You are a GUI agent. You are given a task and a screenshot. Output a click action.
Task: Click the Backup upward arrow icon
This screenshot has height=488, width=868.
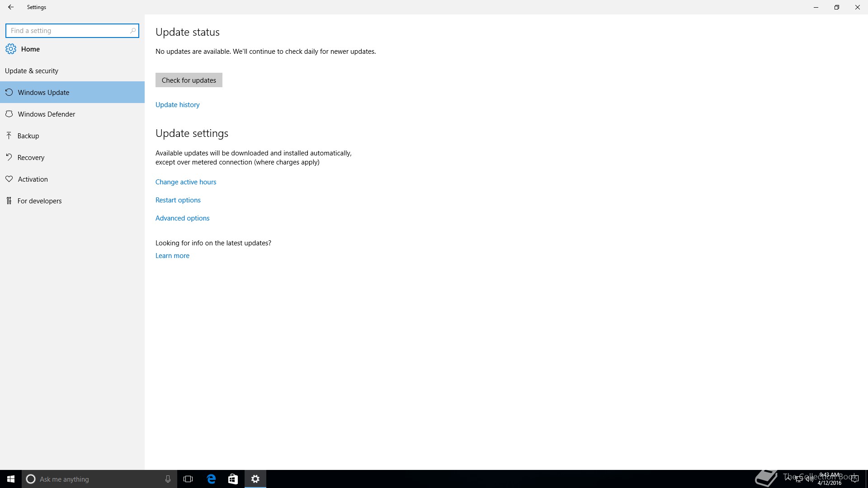tap(9, 136)
